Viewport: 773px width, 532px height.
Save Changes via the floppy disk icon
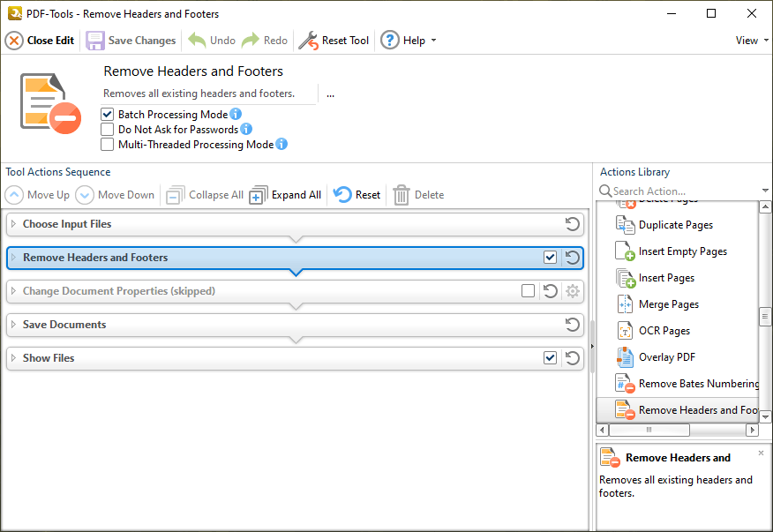95,41
